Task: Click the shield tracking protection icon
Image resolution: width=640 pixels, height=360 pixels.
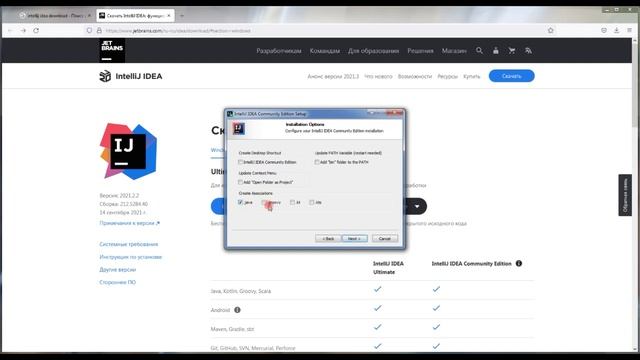Action: pyautogui.click(x=89, y=31)
